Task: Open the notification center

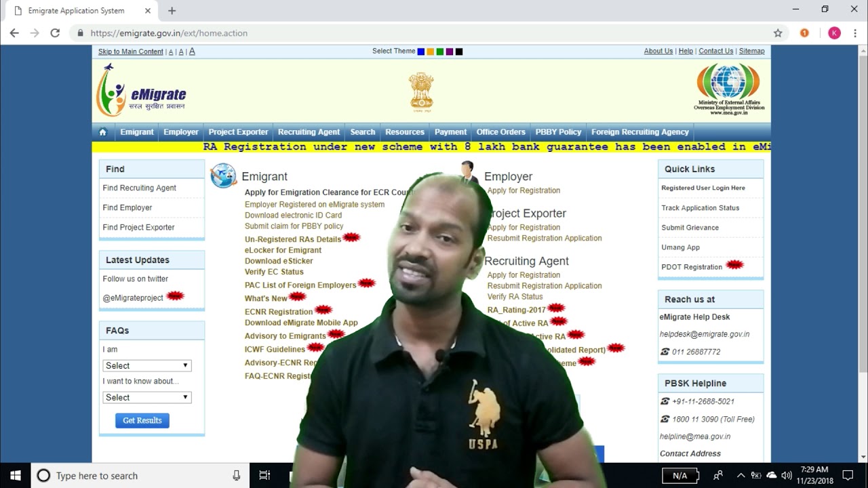Action: [848, 476]
